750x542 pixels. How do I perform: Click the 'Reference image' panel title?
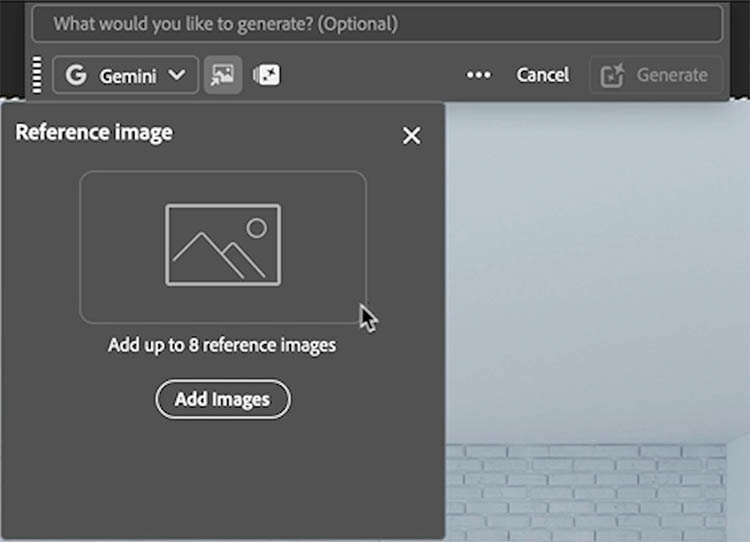click(x=94, y=132)
